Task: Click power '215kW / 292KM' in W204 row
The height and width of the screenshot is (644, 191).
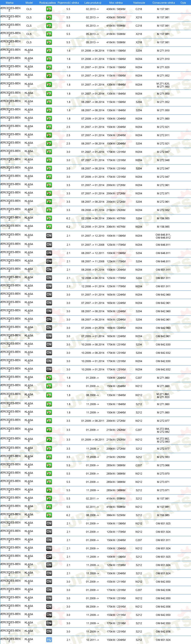Action: click(x=116, y=210)
